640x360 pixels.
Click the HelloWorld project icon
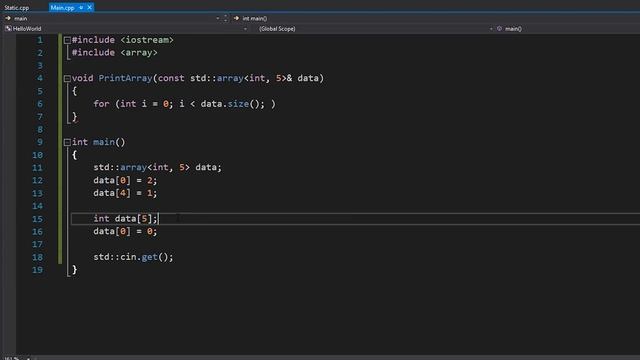[x=8, y=29]
